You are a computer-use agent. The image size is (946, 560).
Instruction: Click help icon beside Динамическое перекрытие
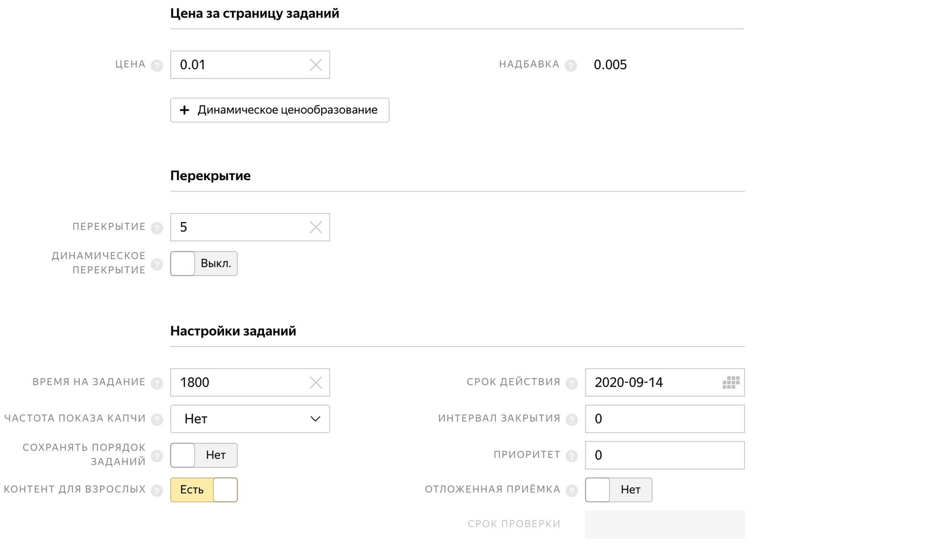[x=157, y=264]
